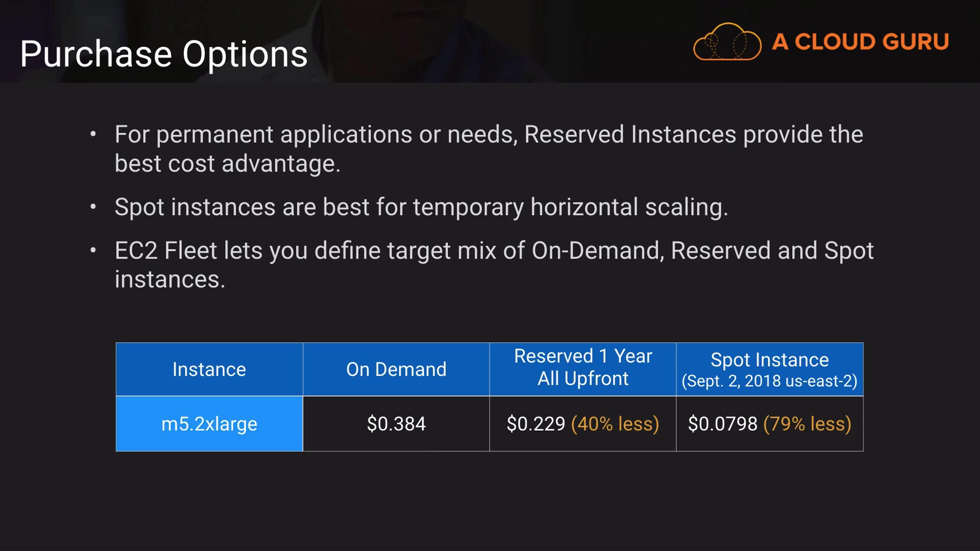Click the Sept. 2, 2018 us-east-2 subtitle
This screenshot has height=551, width=980.
[x=769, y=381]
